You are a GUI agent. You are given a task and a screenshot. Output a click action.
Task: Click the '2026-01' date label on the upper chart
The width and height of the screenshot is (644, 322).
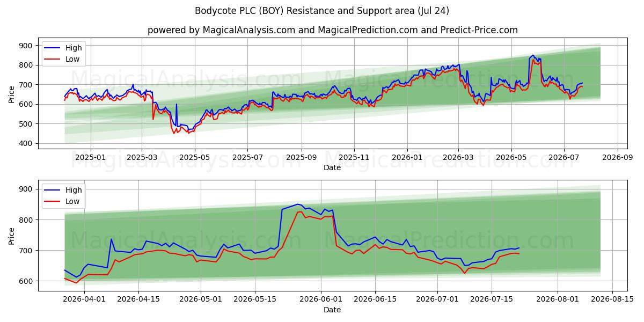(407, 157)
